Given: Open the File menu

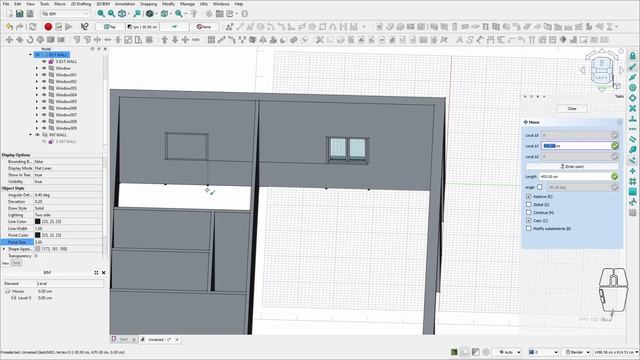Looking at the screenshot, I should 6,4.
